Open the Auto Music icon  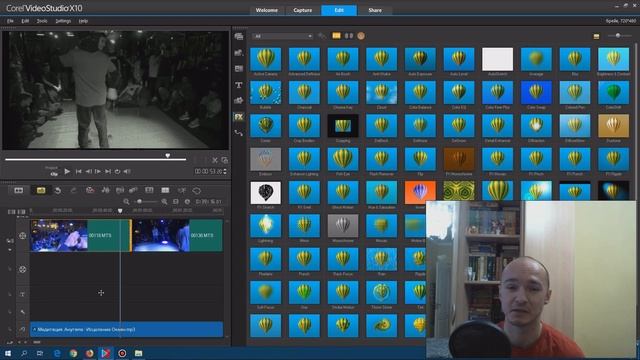(x=120, y=191)
